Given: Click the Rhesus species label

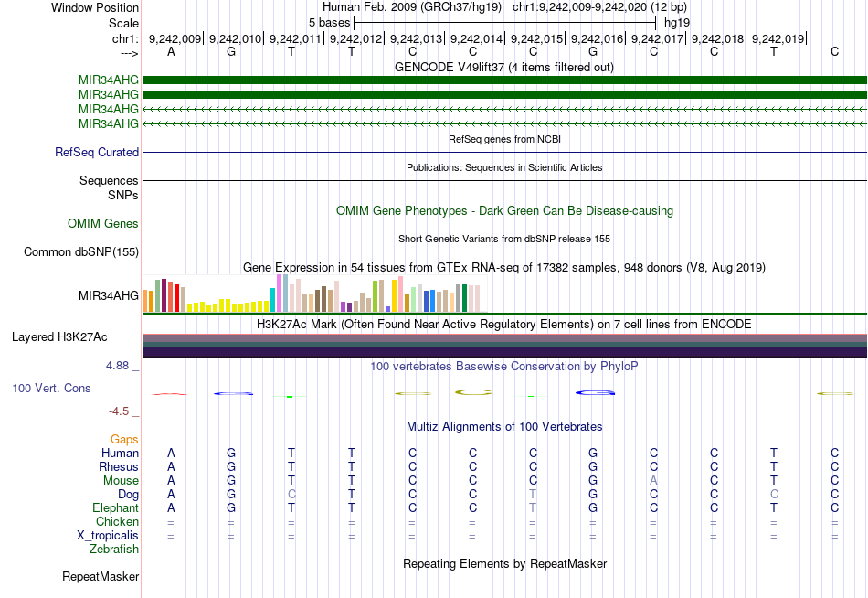Looking at the screenshot, I should [119, 466].
